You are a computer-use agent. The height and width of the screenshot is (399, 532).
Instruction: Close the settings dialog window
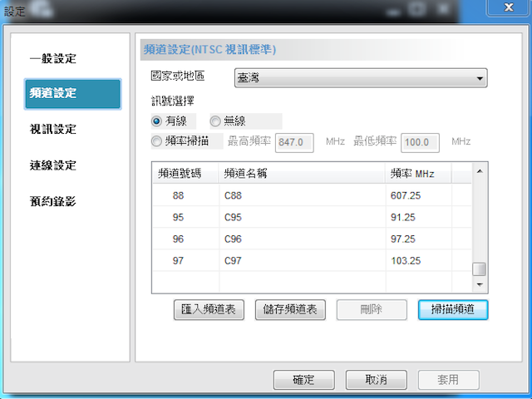point(508,9)
